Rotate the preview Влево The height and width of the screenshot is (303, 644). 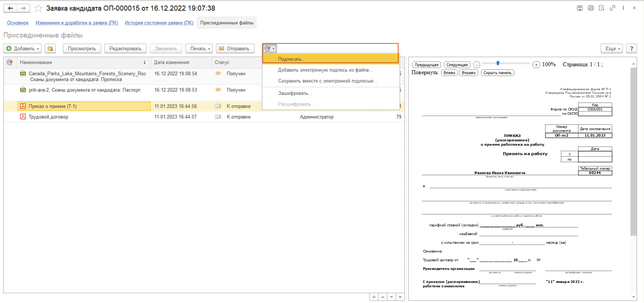click(x=449, y=73)
